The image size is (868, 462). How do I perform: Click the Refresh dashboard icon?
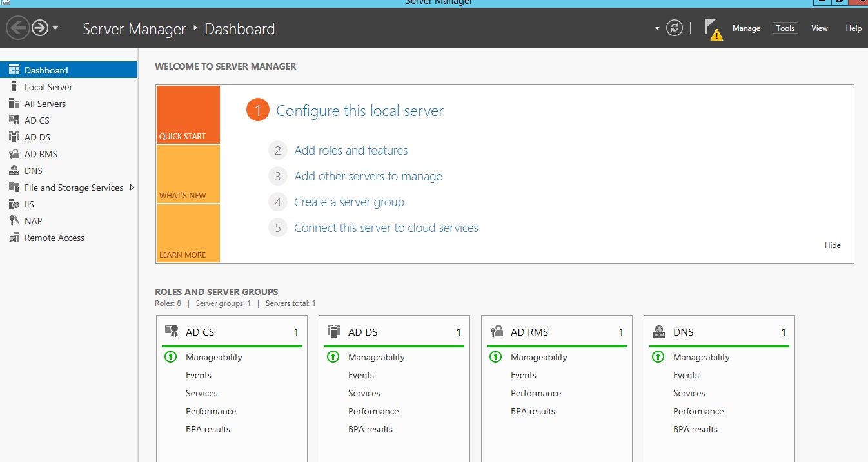tap(675, 28)
